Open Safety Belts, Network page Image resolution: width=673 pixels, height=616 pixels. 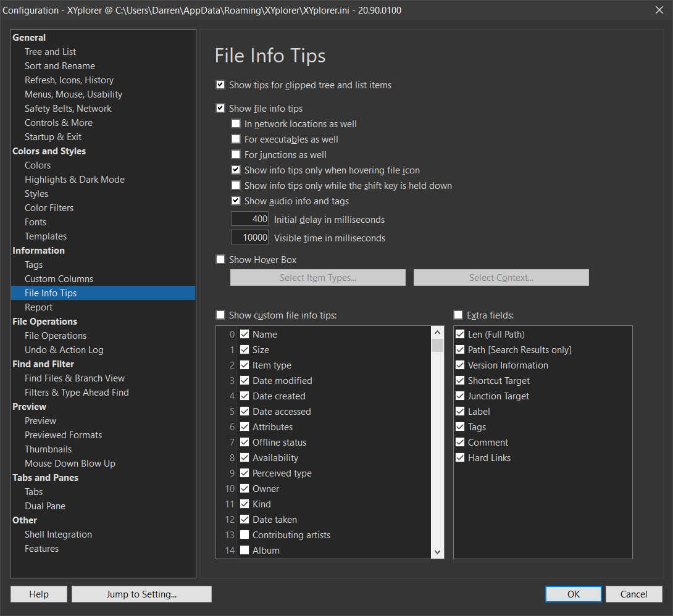(x=68, y=108)
